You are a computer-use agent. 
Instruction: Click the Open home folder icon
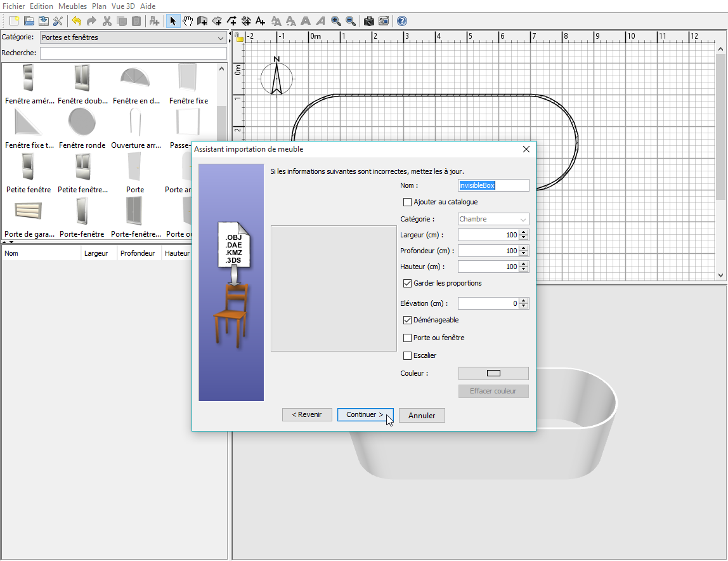pyautogui.click(x=29, y=21)
